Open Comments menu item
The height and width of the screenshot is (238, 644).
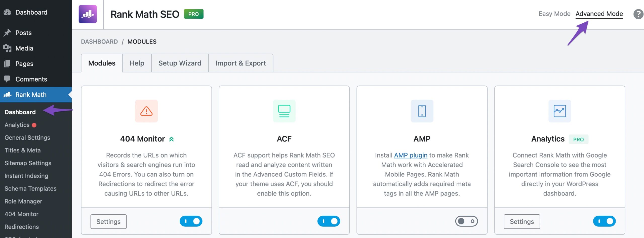click(x=36, y=79)
